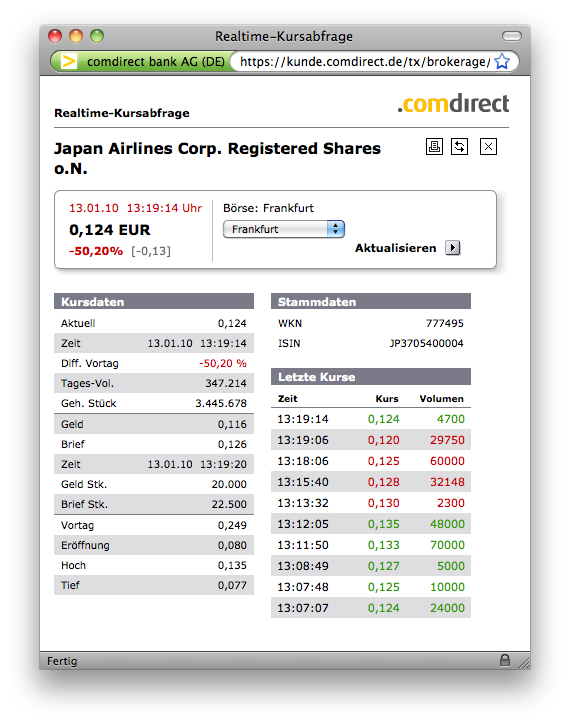The height and width of the screenshot is (724, 570).
Task: Click volume 48000 in Letzte Kurse
Action: pos(447,524)
